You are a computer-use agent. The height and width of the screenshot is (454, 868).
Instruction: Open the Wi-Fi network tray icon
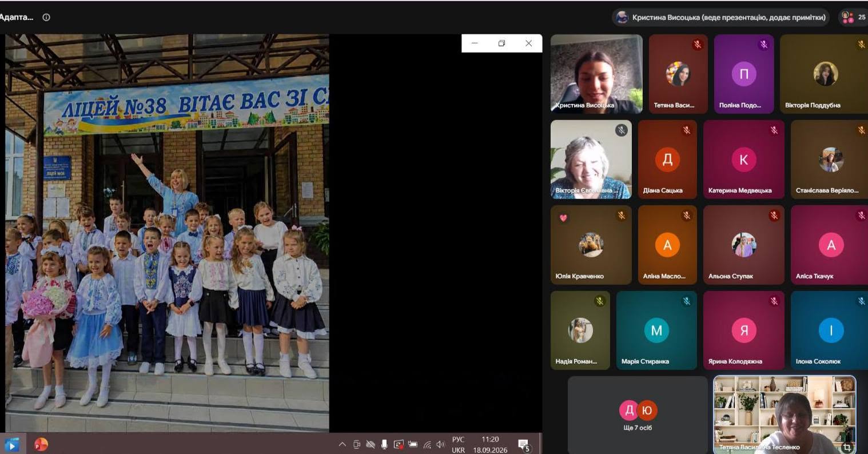coord(427,444)
